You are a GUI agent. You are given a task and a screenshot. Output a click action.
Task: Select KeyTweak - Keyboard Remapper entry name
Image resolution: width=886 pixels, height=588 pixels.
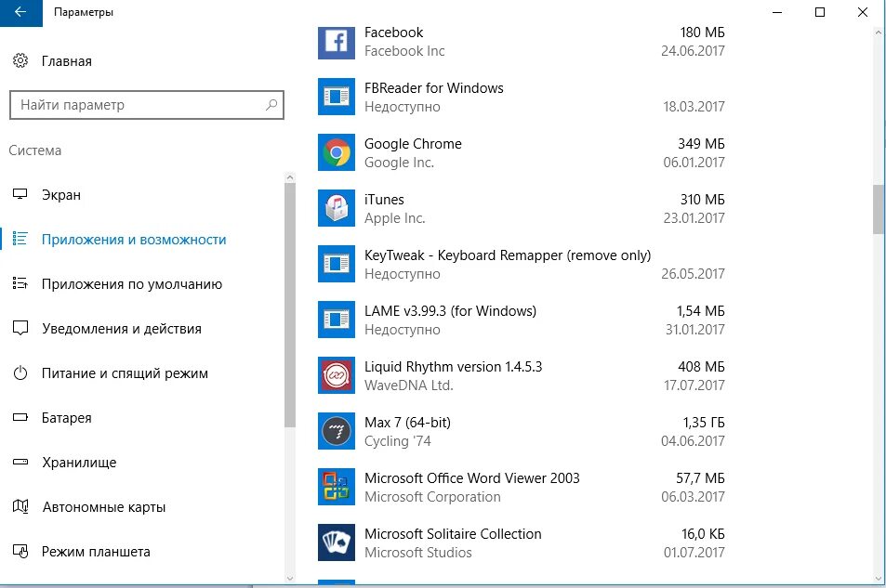pyautogui.click(x=508, y=255)
